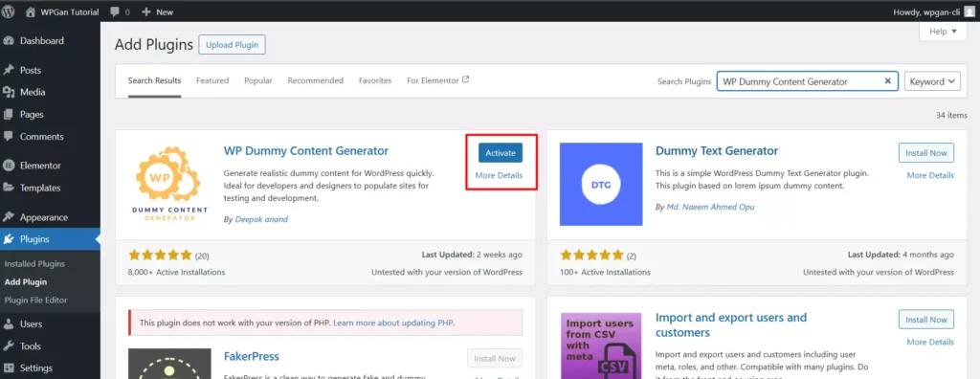Open author Md. Naeem Ahmed Opu link
This screenshot has width=980, height=379.
coord(711,207)
